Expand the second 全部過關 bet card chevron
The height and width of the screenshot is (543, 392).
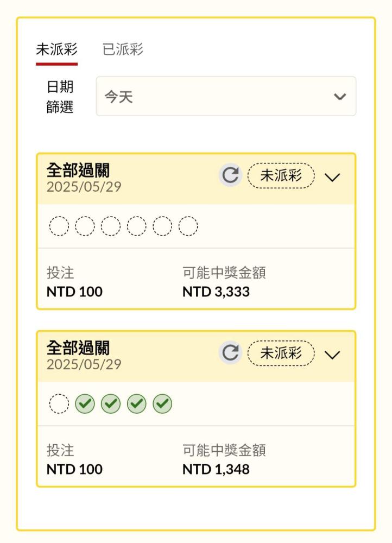coord(332,355)
